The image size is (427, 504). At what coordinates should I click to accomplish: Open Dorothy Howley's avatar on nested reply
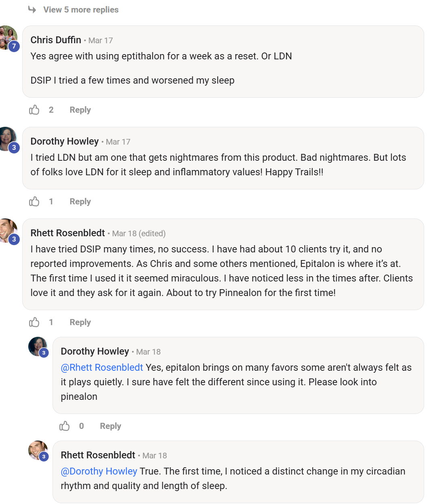38,346
